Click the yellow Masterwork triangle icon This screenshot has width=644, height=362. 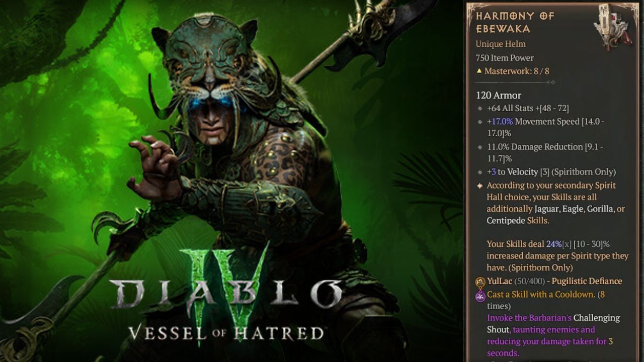coord(479,71)
